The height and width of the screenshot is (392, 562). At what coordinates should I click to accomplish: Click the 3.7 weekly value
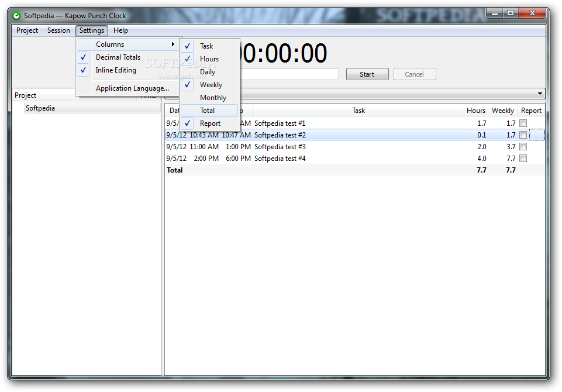(x=511, y=147)
